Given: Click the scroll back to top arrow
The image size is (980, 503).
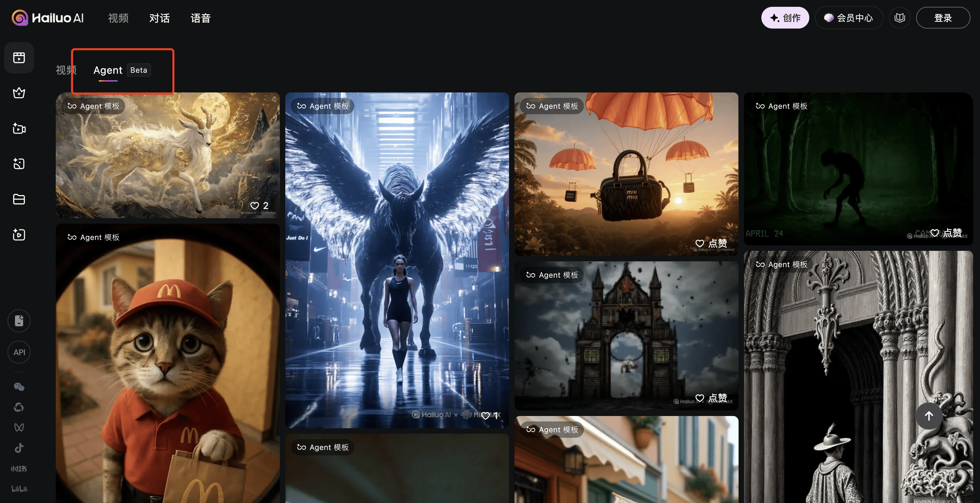Looking at the screenshot, I should pos(929,416).
